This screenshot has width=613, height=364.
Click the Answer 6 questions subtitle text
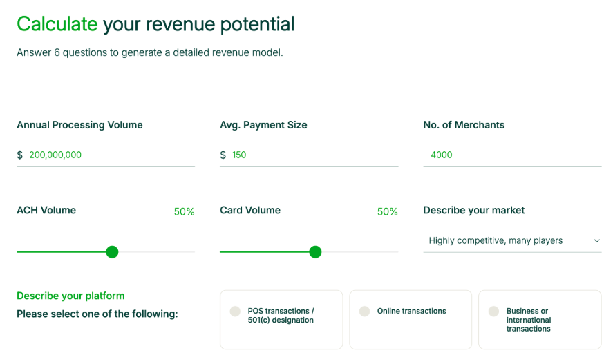coord(150,52)
